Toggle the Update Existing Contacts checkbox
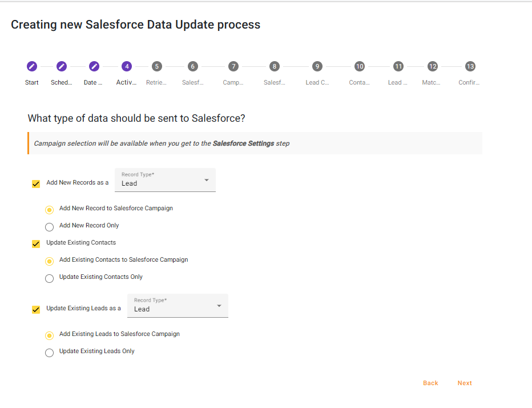532x408 pixels. click(x=36, y=244)
